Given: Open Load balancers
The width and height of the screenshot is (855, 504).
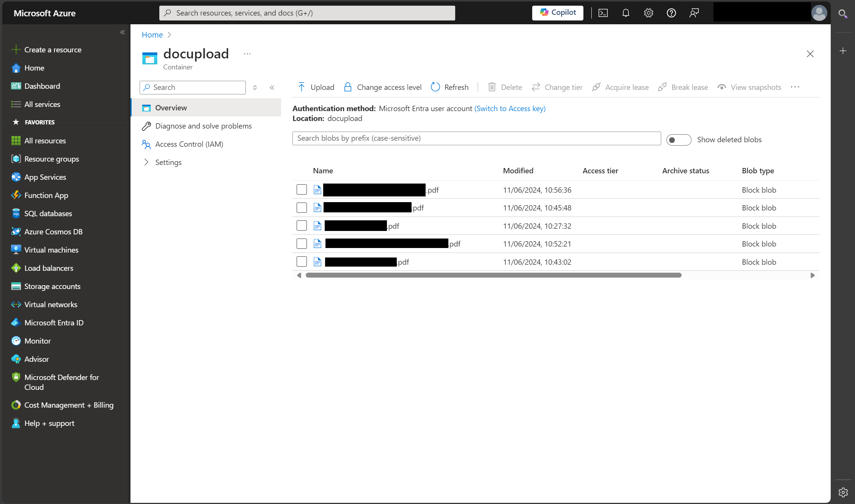Looking at the screenshot, I should 49,268.
